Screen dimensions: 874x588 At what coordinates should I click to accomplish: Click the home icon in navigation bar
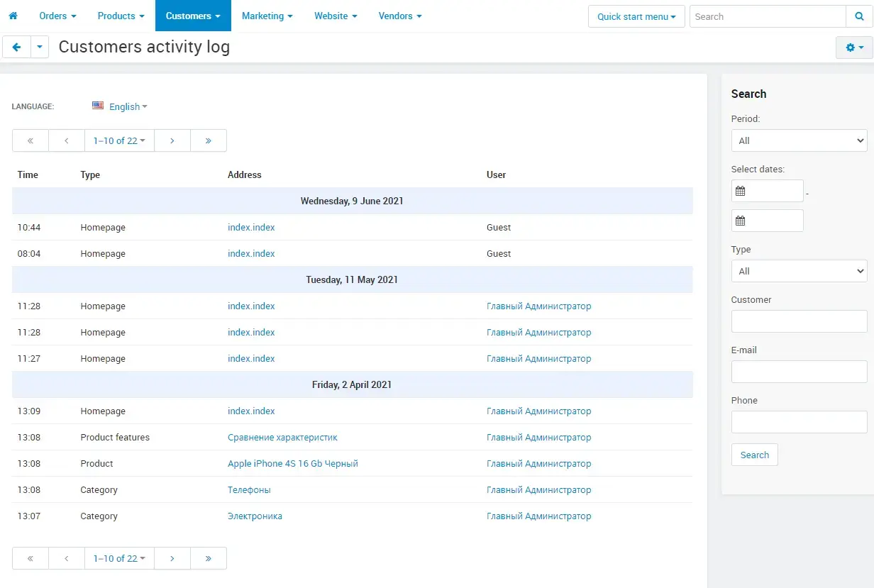click(x=13, y=16)
